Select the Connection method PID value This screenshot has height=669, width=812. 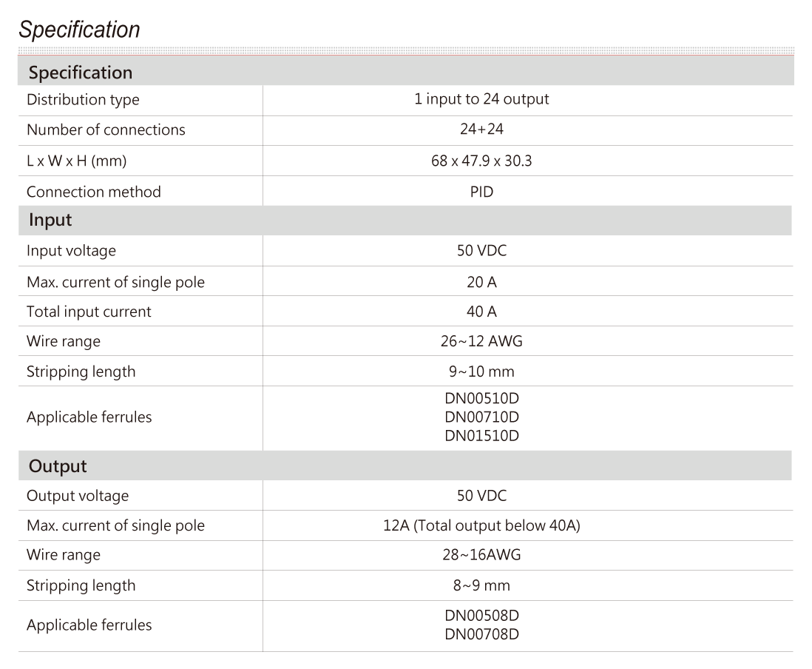point(481,192)
